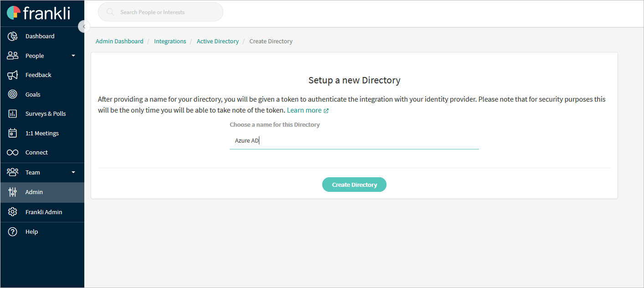This screenshot has width=644, height=288.
Task: Click the Team group icon
Action: point(13,172)
